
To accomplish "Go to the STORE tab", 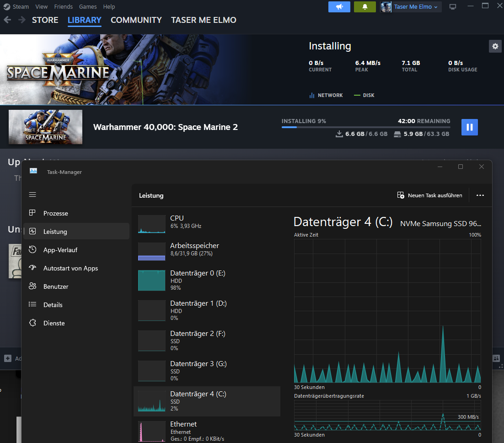I will coord(45,20).
